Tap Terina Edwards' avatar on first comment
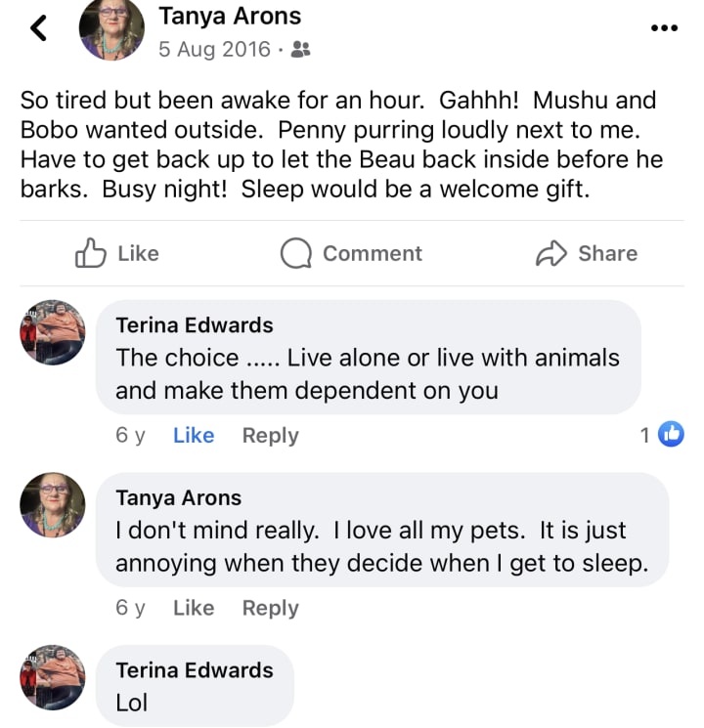 pos(53,333)
